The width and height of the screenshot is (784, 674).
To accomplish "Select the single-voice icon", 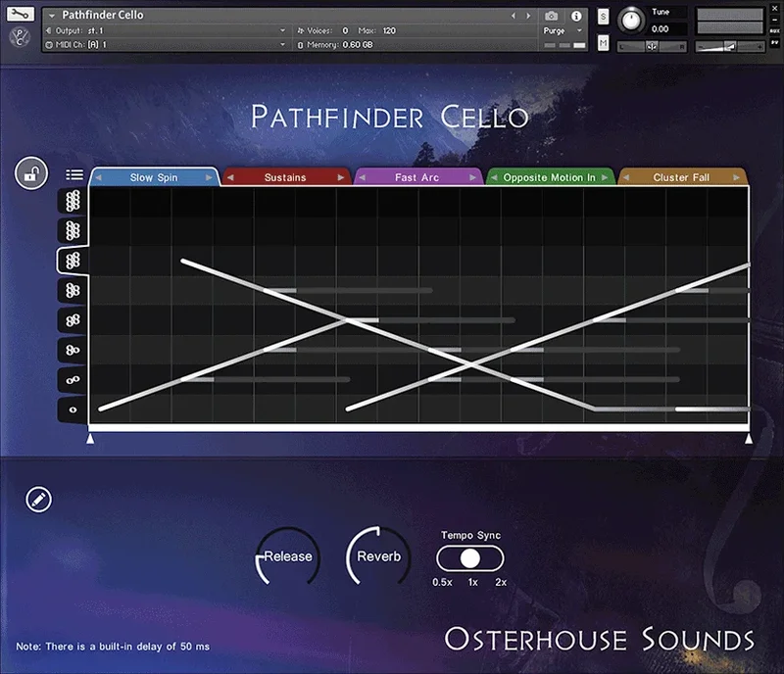I will (73, 410).
